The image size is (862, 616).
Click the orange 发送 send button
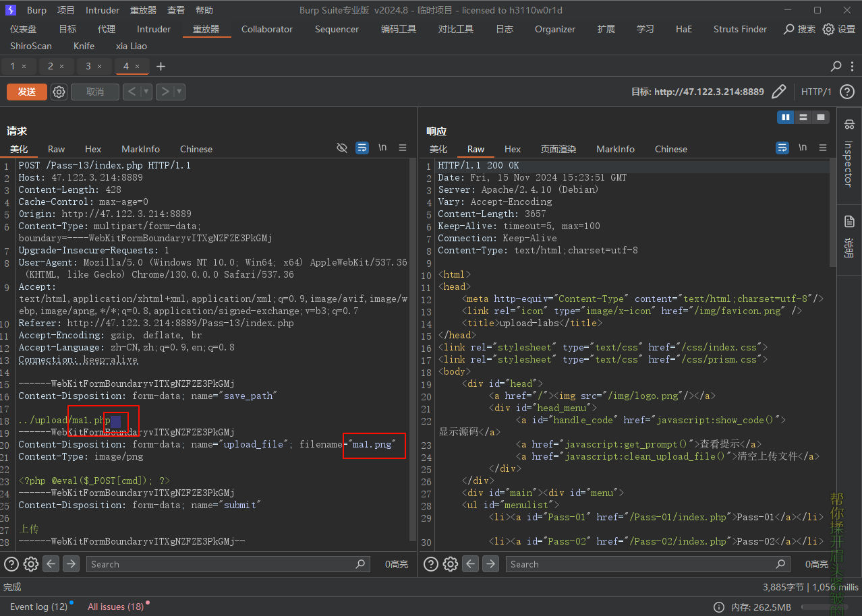tap(27, 92)
